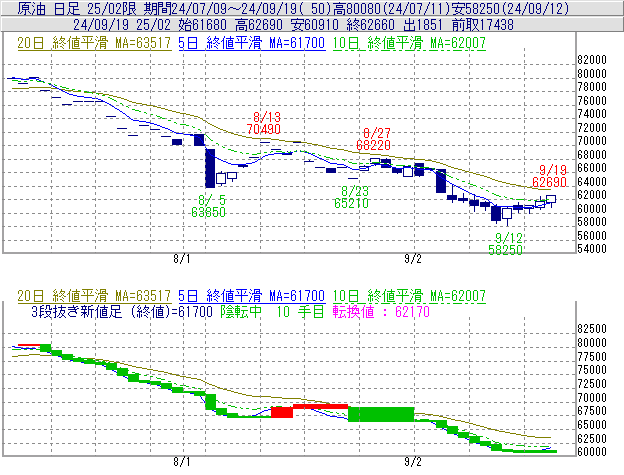The height and width of the screenshot is (475, 624).
Task: Click the 54000 price axis label
Action: pyautogui.click(x=592, y=249)
